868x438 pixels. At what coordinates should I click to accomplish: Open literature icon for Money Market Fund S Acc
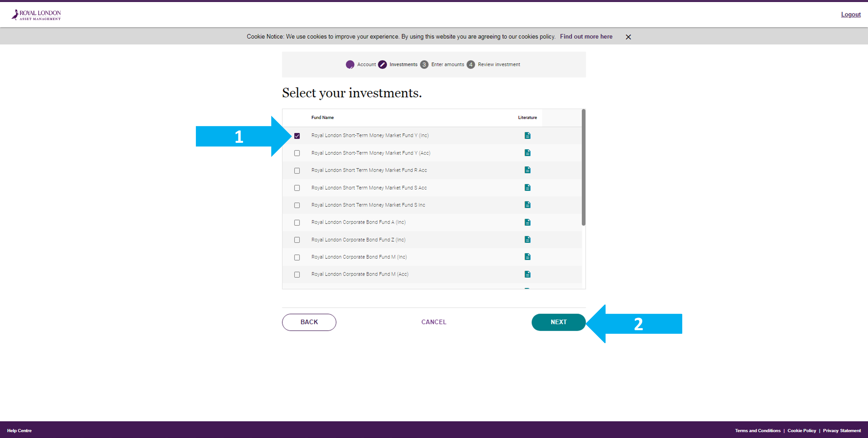point(527,188)
